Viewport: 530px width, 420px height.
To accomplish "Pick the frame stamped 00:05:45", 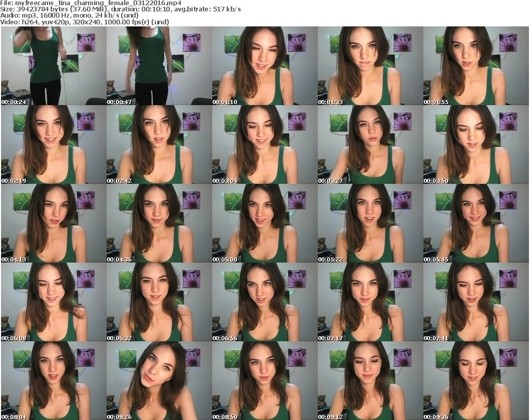I will click(x=476, y=224).
